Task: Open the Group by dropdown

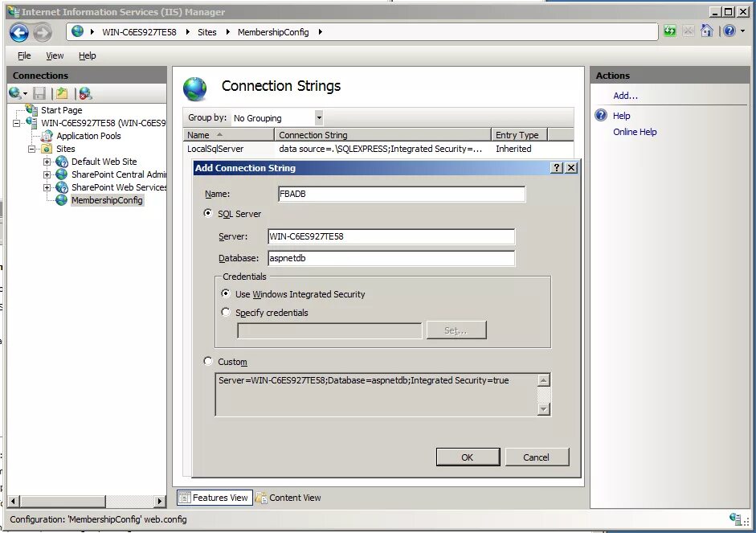Action: [319, 117]
